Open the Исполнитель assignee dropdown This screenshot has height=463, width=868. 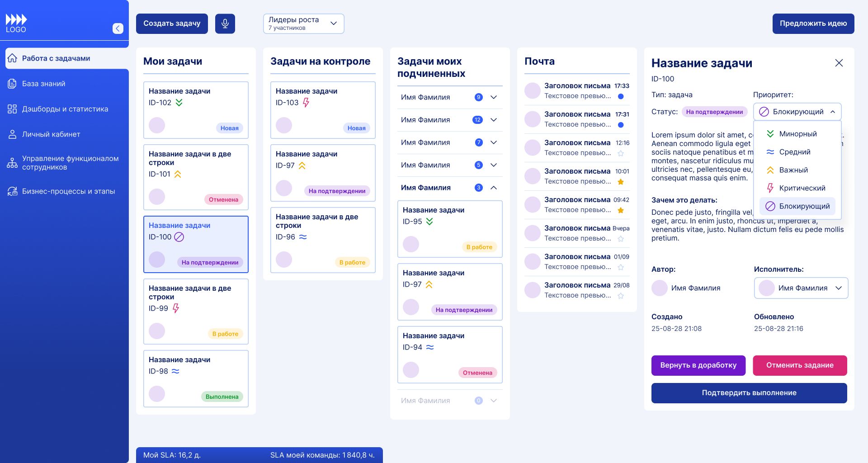801,288
